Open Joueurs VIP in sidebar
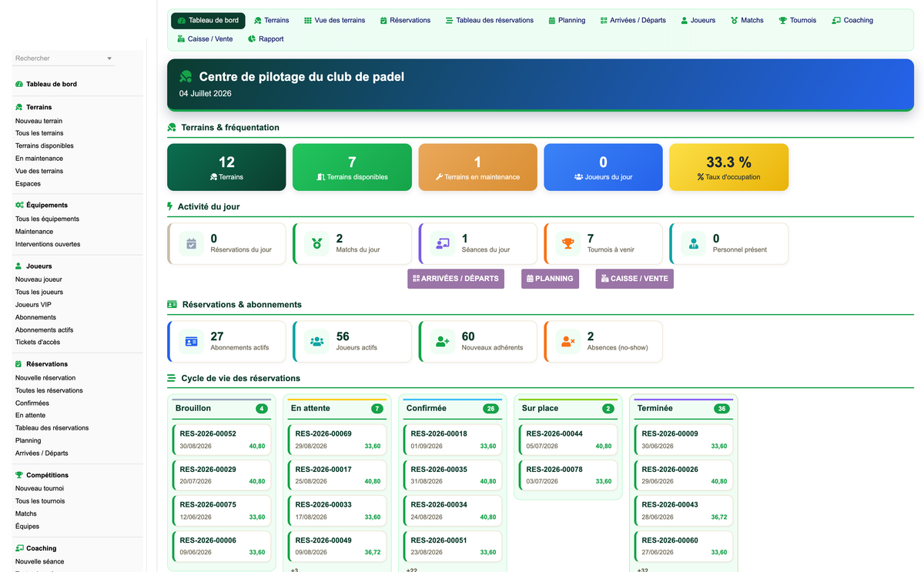This screenshot has width=924, height=572. 33,305
